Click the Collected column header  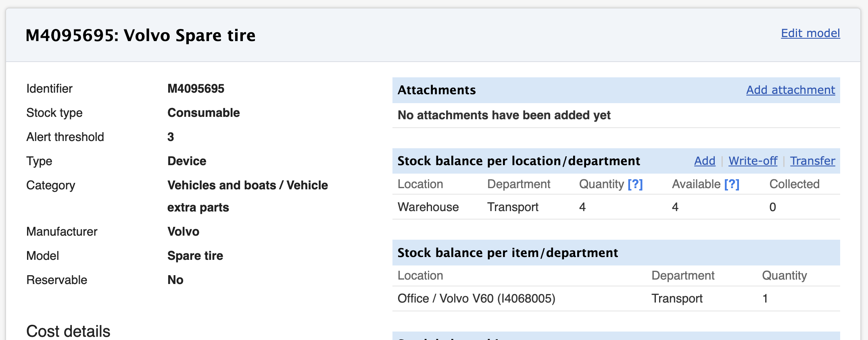[794, 184]
